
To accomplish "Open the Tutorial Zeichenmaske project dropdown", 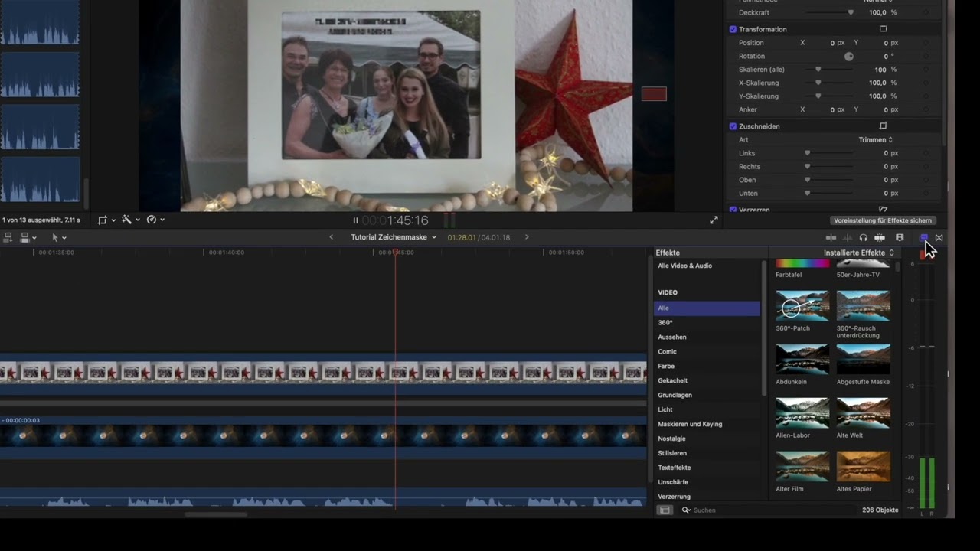I will [x=394, y=237].
